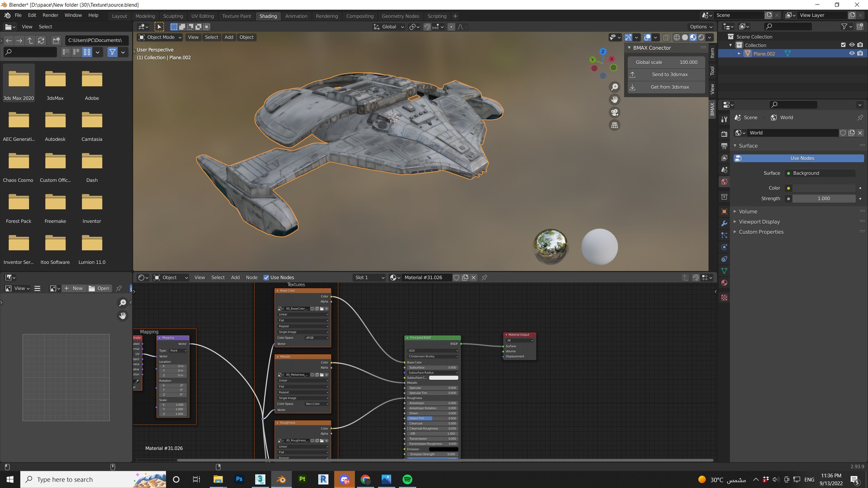
Task: Toggle camera view gizmo in viewport
Action: [x=614, y=113]
